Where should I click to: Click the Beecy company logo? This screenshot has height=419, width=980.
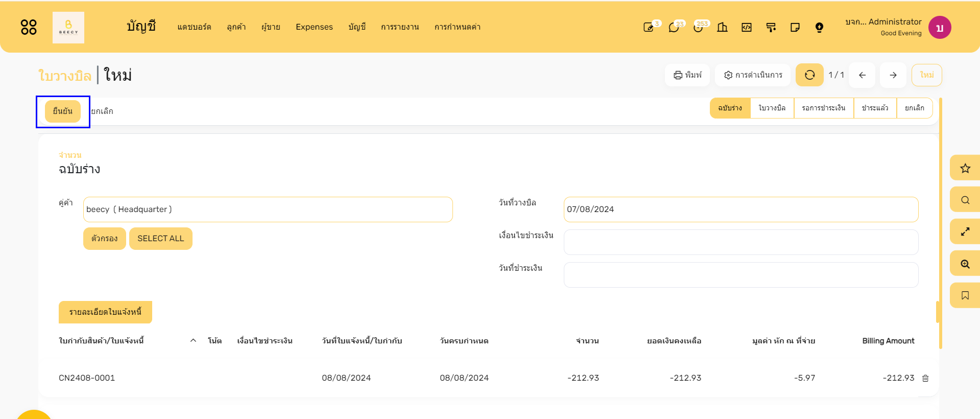pos(68,28)
